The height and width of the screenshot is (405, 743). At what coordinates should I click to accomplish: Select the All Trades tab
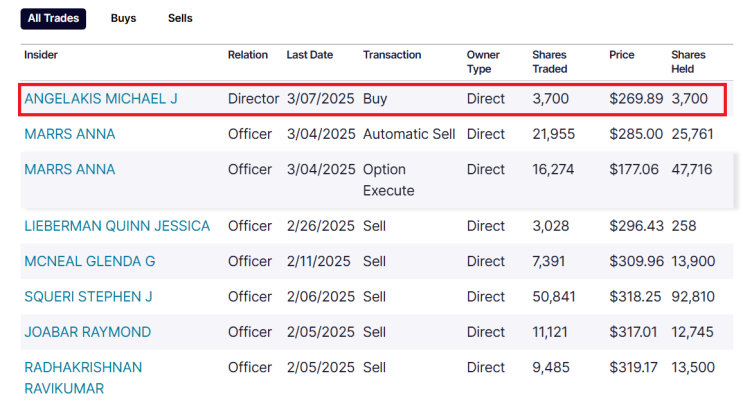52,18
